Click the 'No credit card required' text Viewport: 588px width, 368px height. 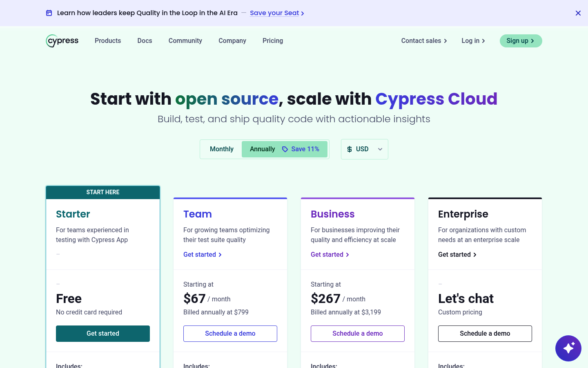(x=89, y=312)
